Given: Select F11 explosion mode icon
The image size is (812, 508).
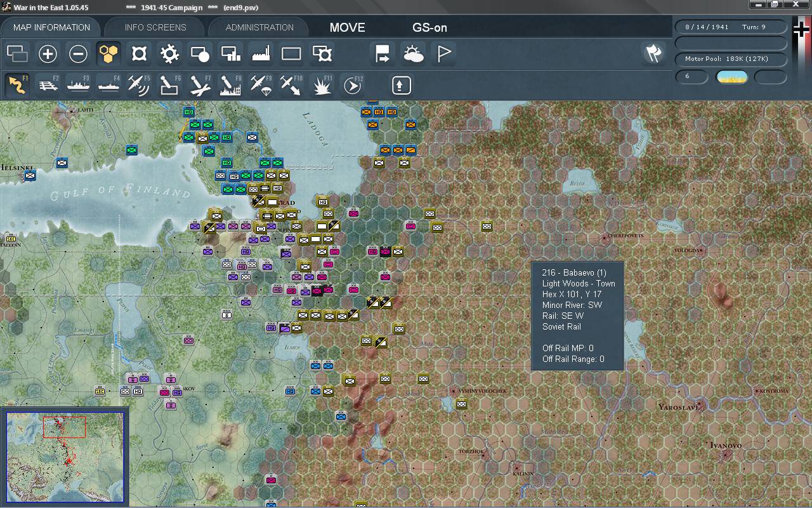Looking at the screenshot, I should coord(322,85).
